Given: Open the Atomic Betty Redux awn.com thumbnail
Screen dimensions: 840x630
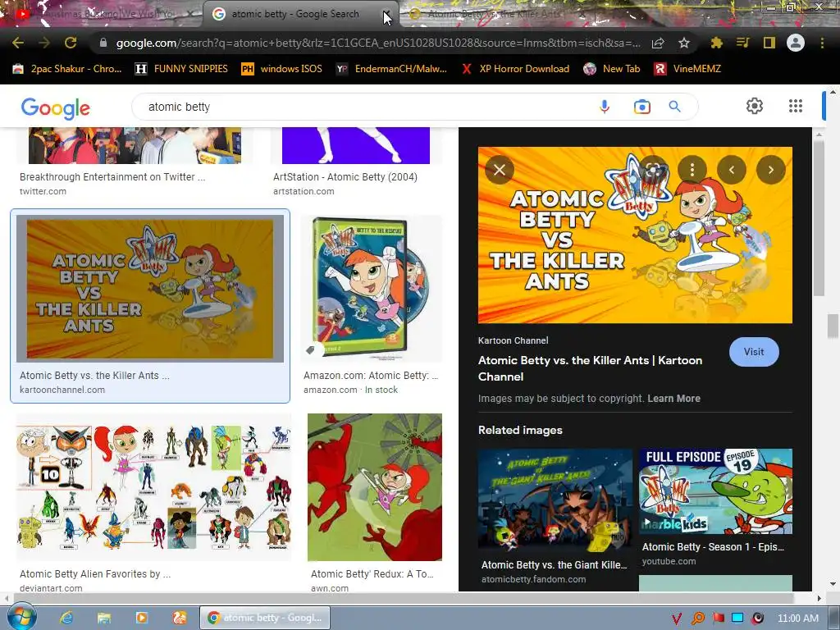Looking at the screenshot, I should click(x=375, y=487).
